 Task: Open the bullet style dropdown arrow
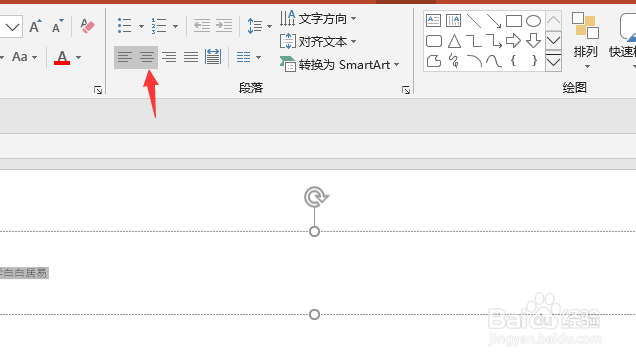tap(141, 26)
